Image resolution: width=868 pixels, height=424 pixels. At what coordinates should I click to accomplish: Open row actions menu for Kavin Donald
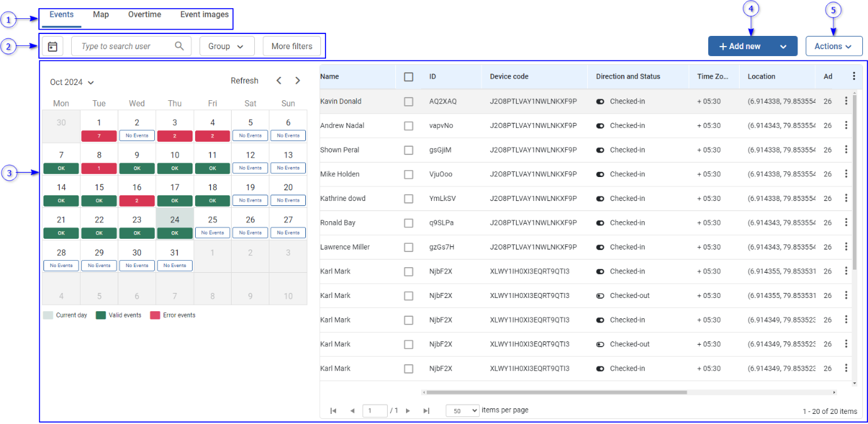[846, 101]
